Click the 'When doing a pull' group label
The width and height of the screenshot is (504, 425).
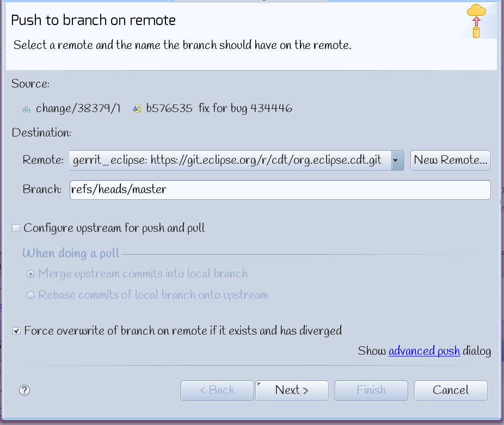tap(71, 254)
